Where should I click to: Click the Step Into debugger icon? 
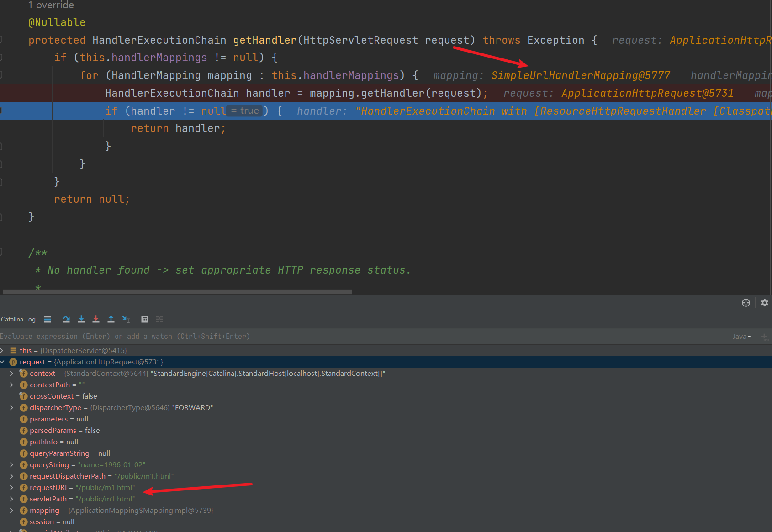coord(81,319)
